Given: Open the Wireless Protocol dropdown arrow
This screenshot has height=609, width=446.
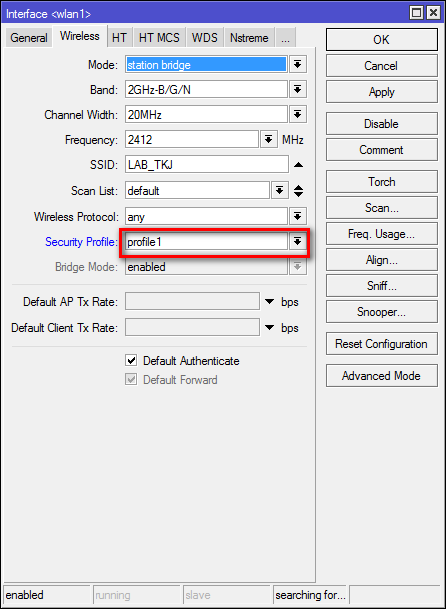Looking at the screenshot, I should point(298,216).
